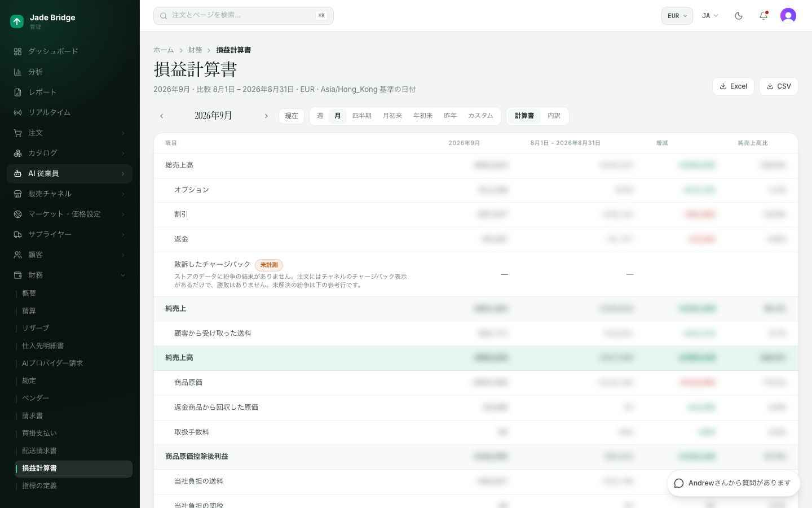Click the 販売チャネル store icon
The width and height of the screenshot is (812, 508).
[17, 194]
